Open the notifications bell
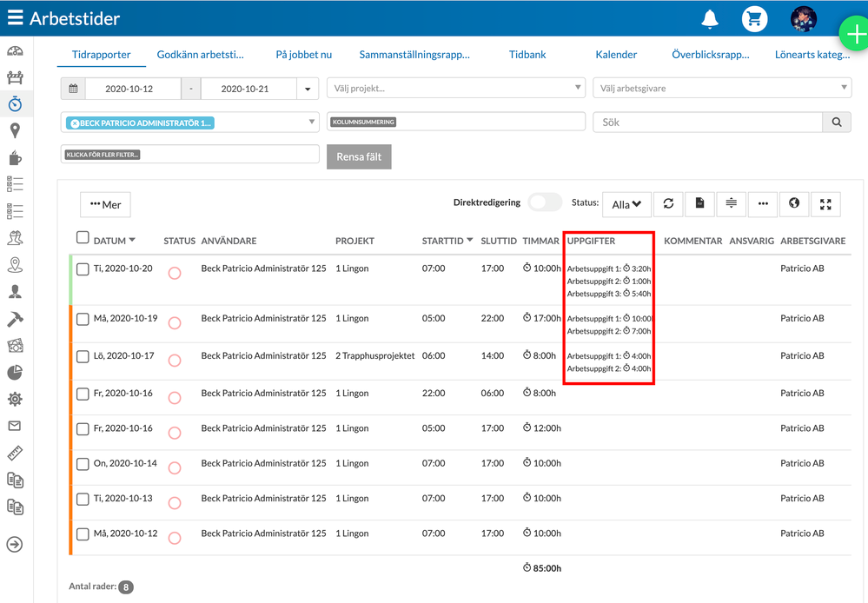This screenshot has height=603, width=868. (710, 19)
